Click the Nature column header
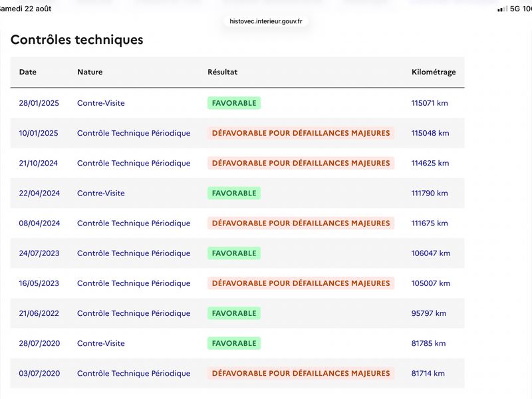This screenshot has height=399, width=532. click(90, 72)
